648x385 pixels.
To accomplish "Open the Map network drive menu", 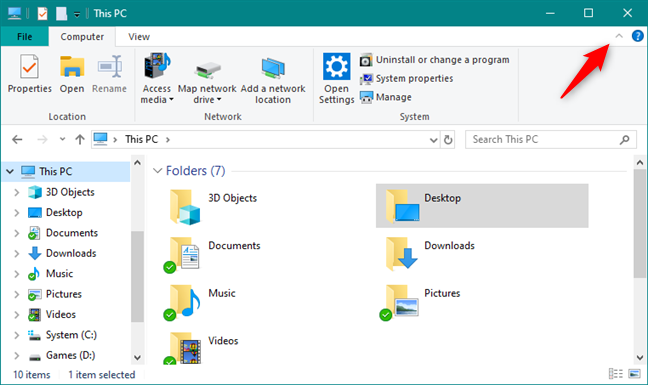I will click(x=207, y=78).
